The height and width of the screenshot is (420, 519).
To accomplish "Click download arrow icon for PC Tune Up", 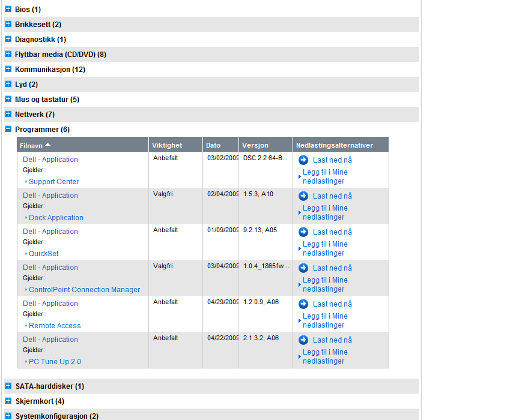I will point(303,340).
